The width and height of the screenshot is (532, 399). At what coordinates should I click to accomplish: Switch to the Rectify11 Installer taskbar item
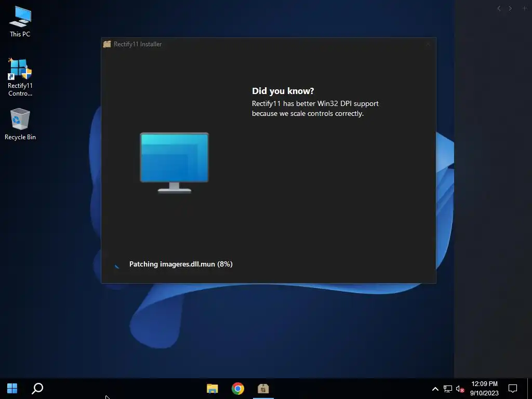coord(263,388)
